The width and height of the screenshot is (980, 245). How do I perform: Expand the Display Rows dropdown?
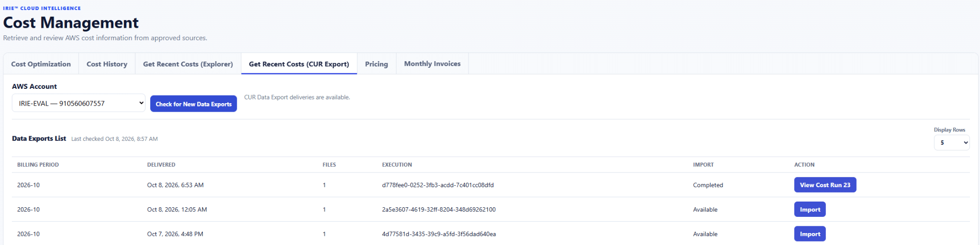click(952, 142)
